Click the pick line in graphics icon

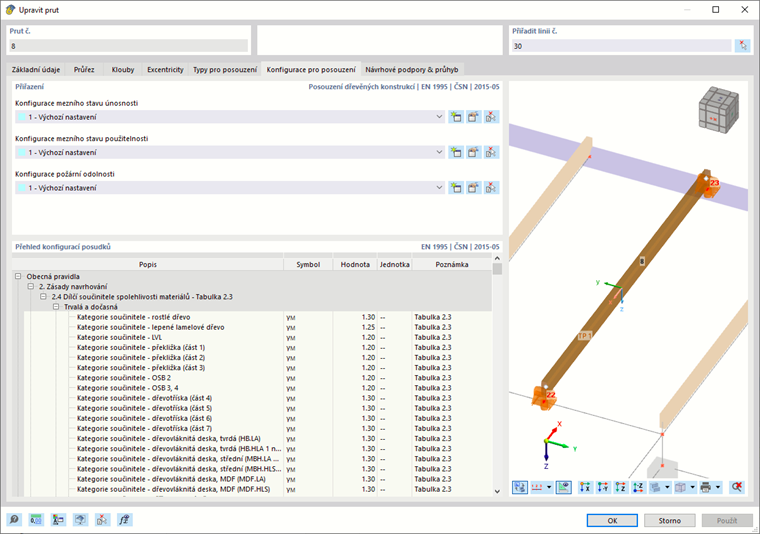coord(742,46)
